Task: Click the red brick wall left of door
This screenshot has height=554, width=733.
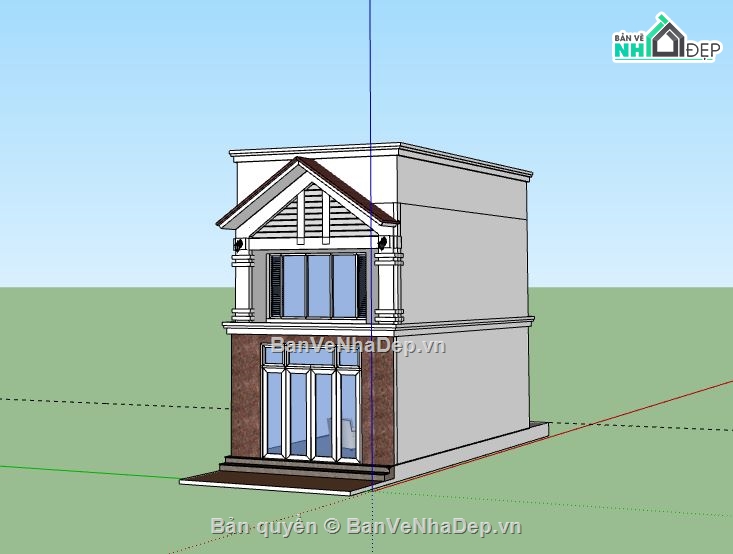Action: 245,400
